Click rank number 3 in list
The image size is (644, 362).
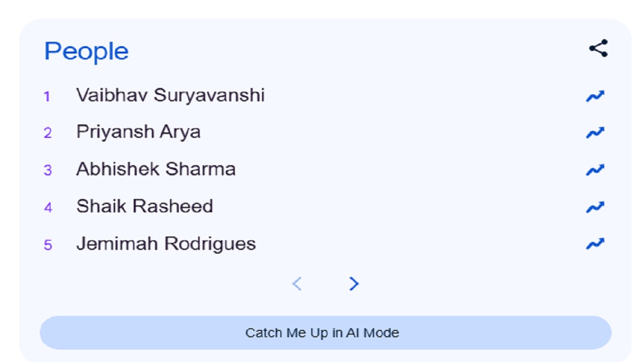[48, 171]
